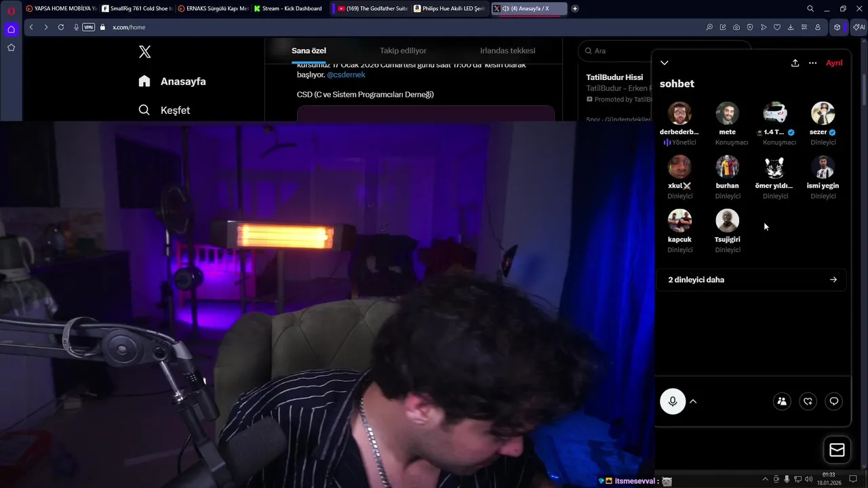Open the tray microphone icon

[787, 479]
